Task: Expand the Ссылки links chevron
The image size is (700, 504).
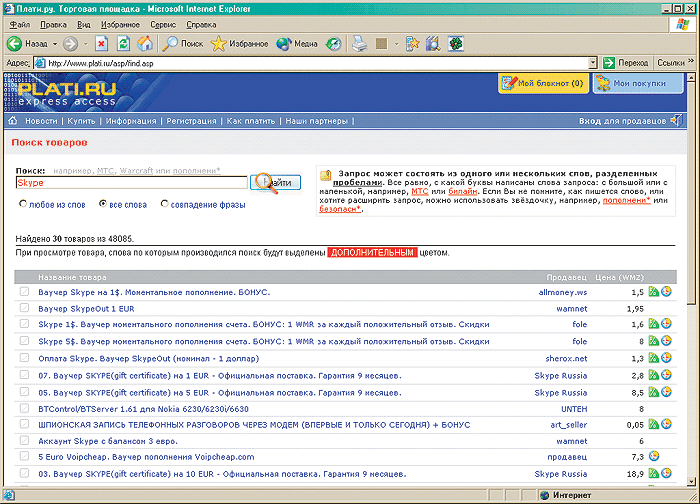Action: click(x=691, y=61)
